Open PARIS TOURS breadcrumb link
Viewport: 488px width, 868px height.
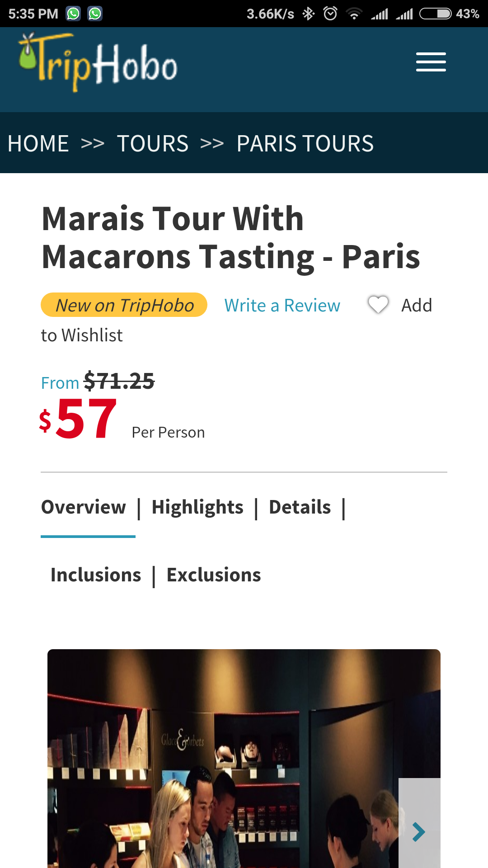[x=305, y=144]
